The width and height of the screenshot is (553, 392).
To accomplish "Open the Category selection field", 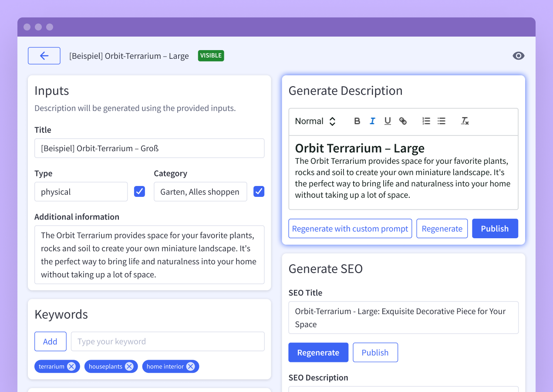I will click(x=200, y=192).
